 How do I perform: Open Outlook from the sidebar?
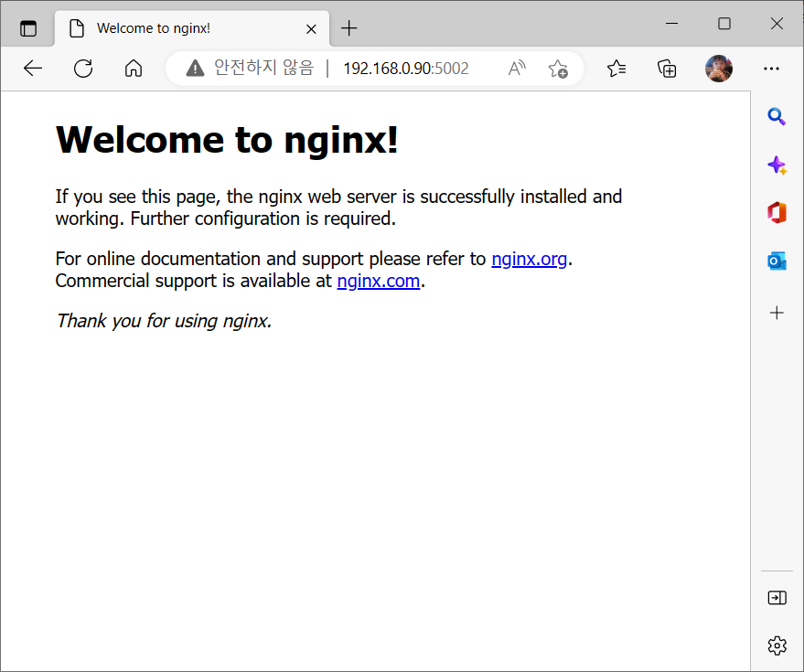click(x=777, y=261)
